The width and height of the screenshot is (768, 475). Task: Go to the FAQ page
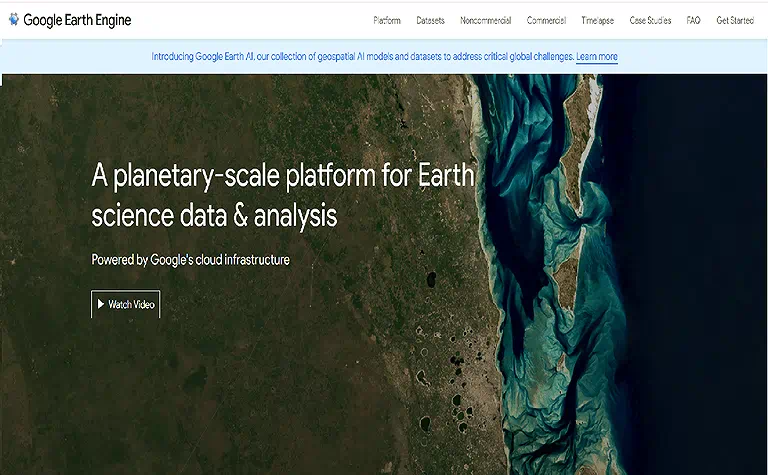coord(693,21)
